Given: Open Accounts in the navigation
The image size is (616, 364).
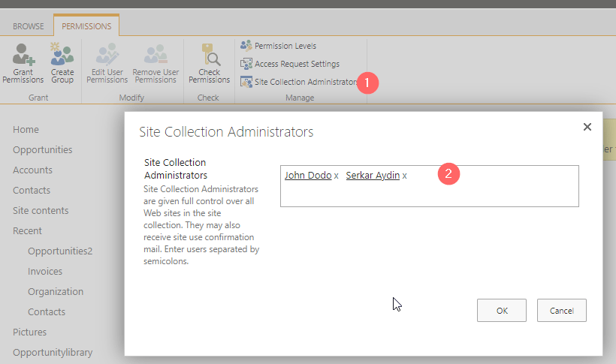Looking at the screenshot, I should point(32,170).
